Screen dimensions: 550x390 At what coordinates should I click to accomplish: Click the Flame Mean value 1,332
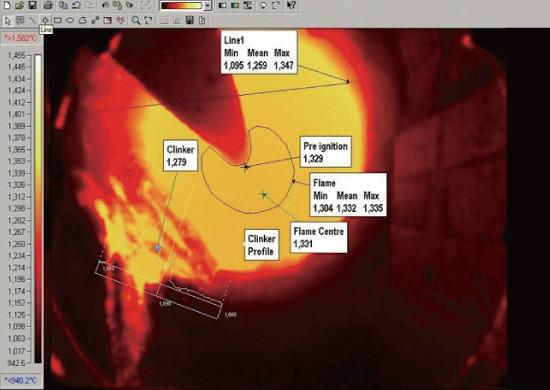coord(347,208)
